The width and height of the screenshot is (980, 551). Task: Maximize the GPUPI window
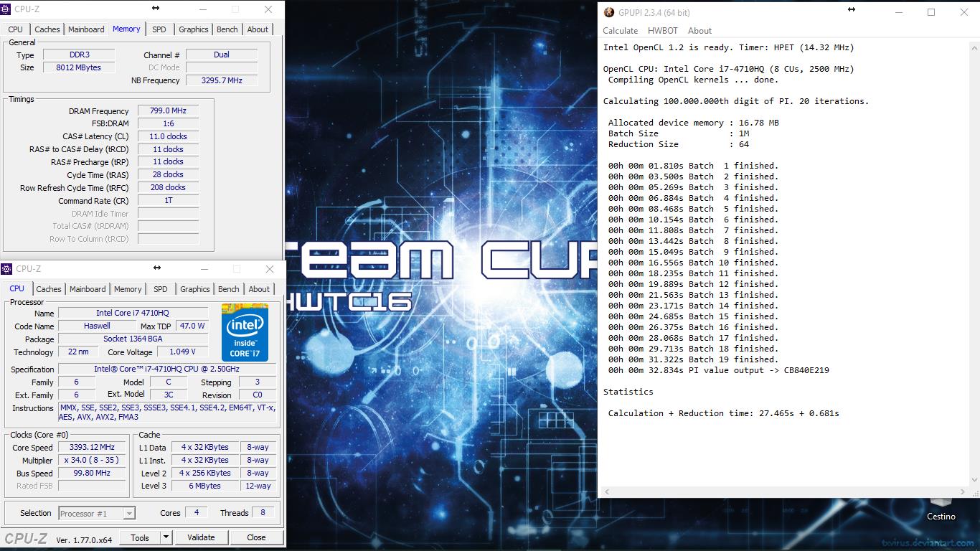pos(931,12)
